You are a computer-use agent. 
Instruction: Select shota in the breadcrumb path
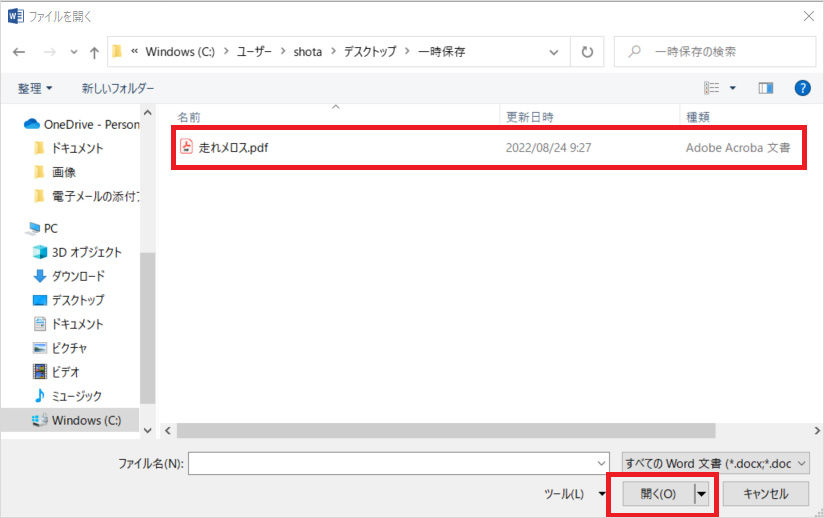click(x=307, y=51)
